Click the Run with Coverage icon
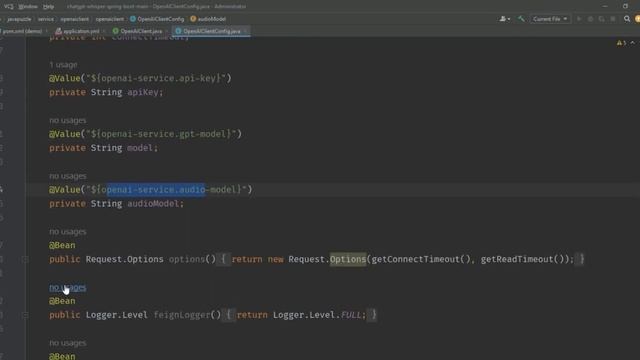 pyautogui.click(x=602, y=19)
